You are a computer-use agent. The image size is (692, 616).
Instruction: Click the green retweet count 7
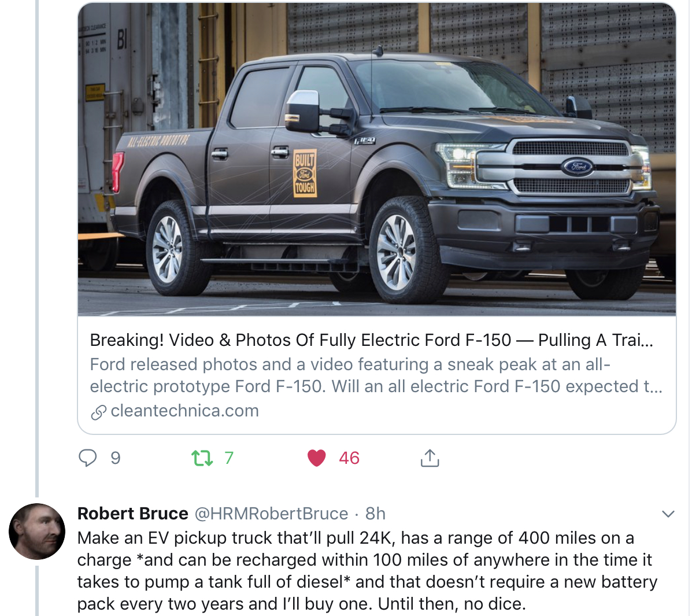pos(229,458)
